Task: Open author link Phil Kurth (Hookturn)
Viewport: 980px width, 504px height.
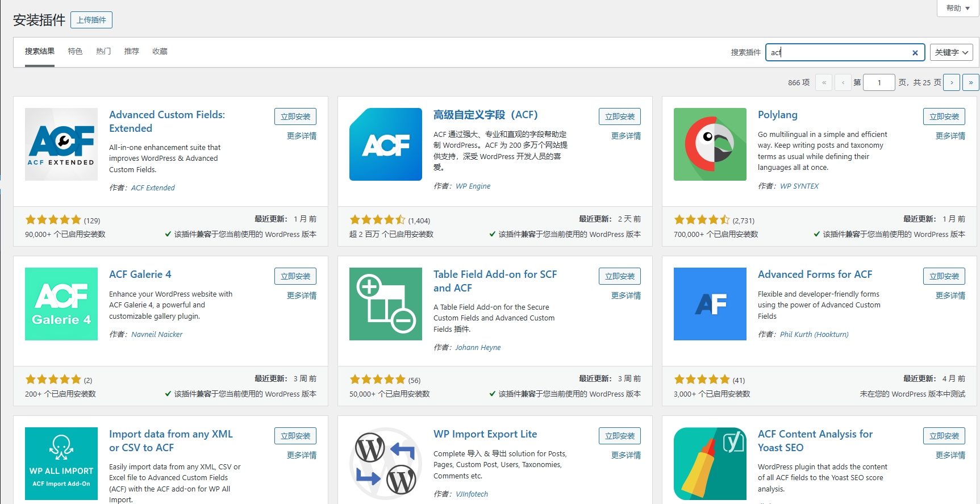Action: [x=814, y=335]
